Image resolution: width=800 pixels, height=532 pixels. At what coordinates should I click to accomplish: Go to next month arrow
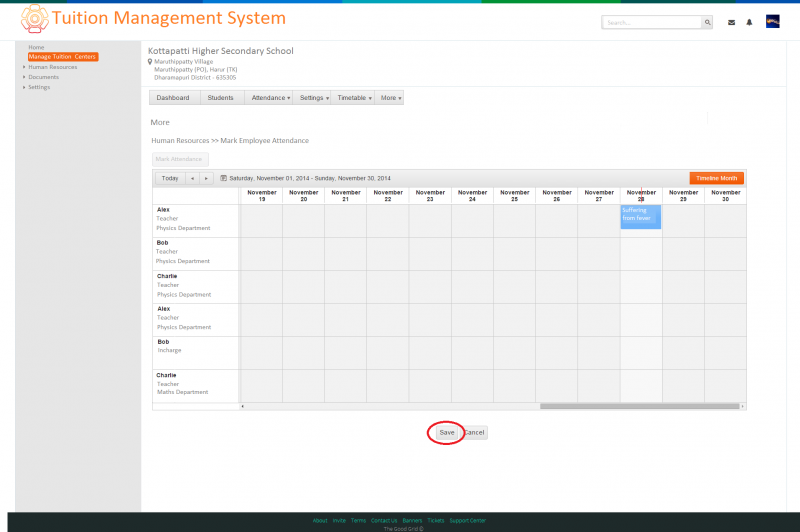[x=206, y=179]
